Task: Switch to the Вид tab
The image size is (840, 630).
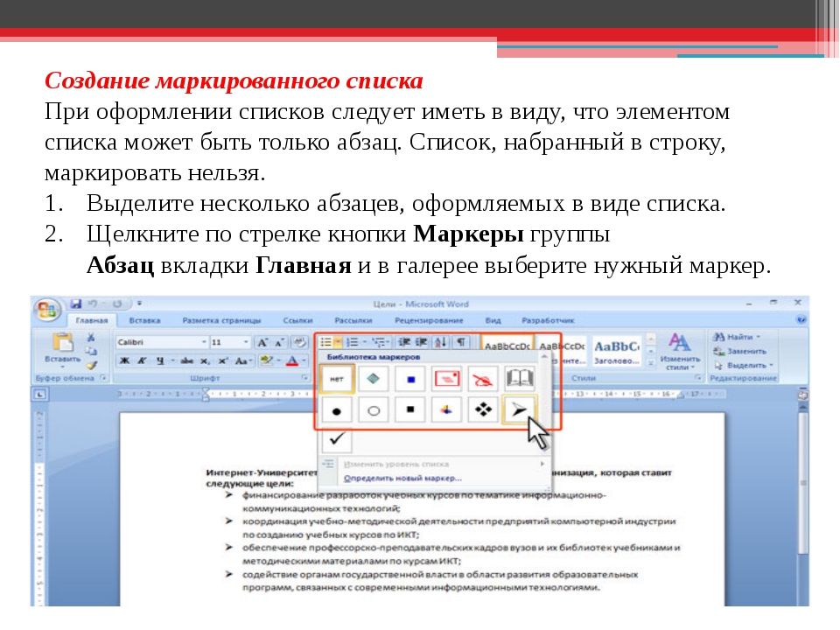Action: 493,320
